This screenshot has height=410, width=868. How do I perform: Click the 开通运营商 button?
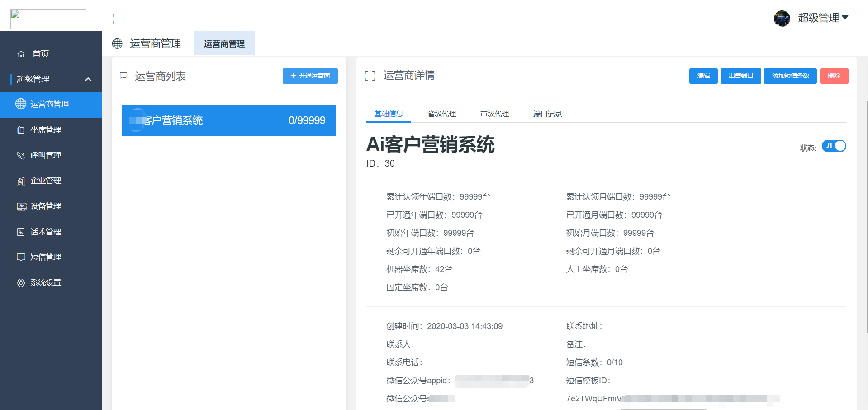click(310, 76)
